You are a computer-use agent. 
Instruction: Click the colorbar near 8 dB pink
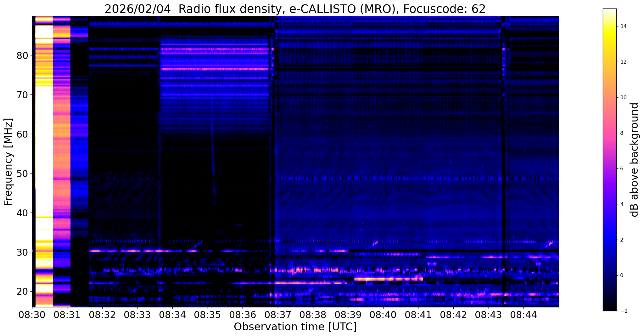coord(609,133)
